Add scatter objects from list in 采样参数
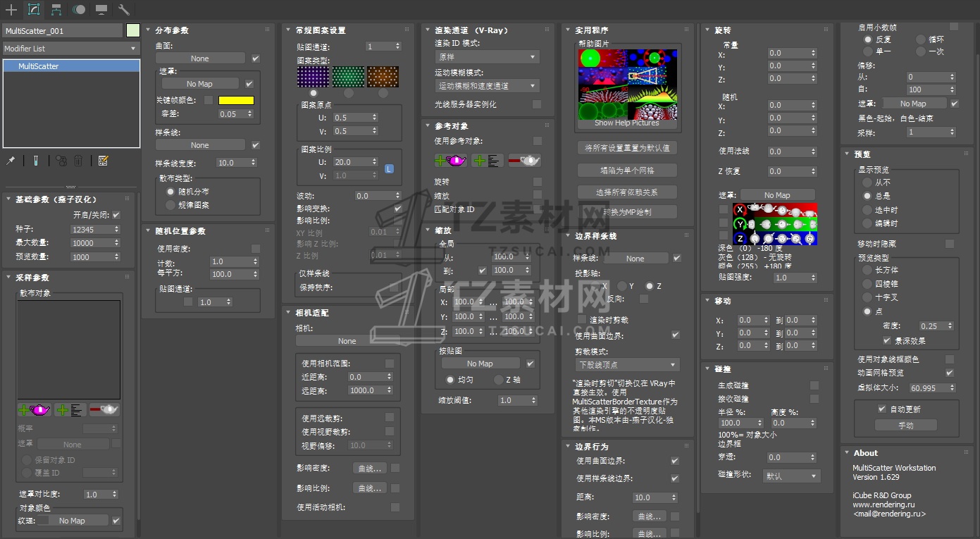The width and height of the screenshot is (980, 539). (70, 409)
